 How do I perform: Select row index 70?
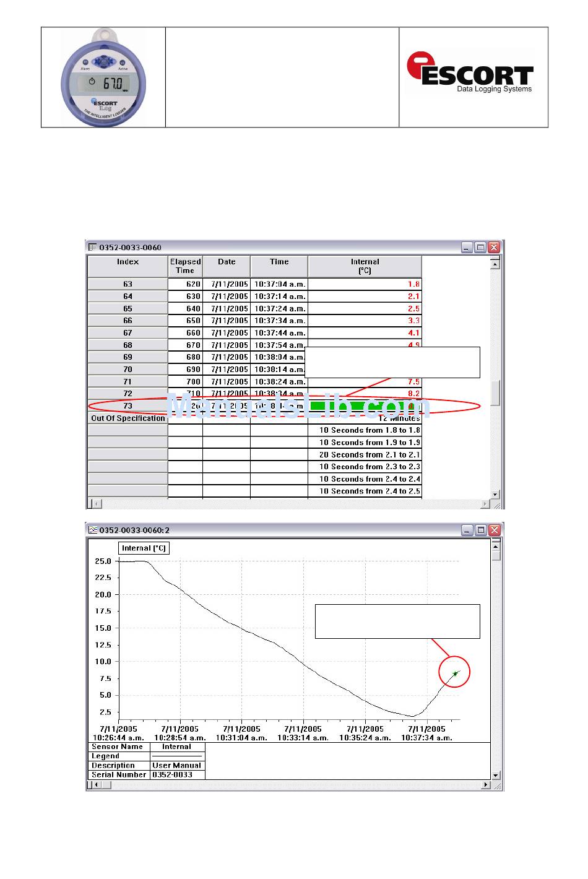(128, 370)
